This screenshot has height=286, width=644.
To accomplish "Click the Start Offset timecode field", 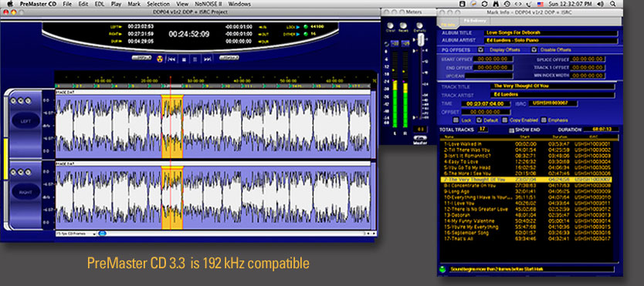I will pos(493,59).
